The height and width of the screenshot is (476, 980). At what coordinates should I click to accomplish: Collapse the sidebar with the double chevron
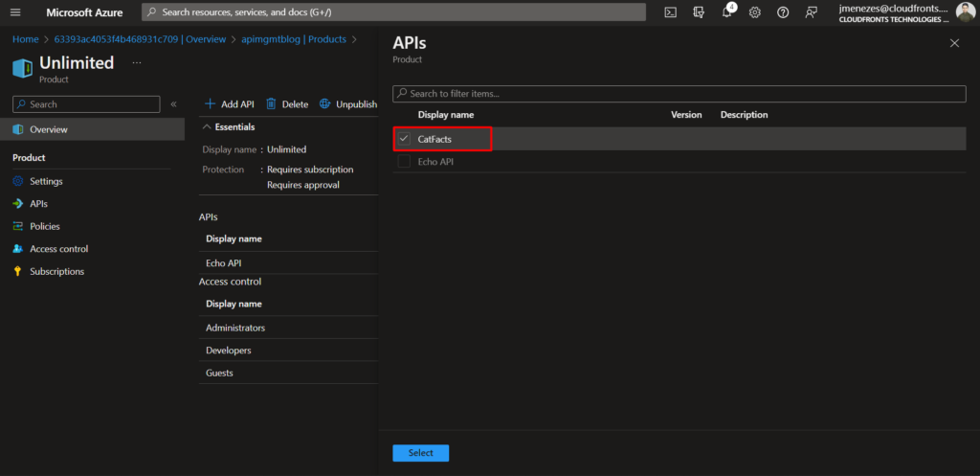coord(174,104)
